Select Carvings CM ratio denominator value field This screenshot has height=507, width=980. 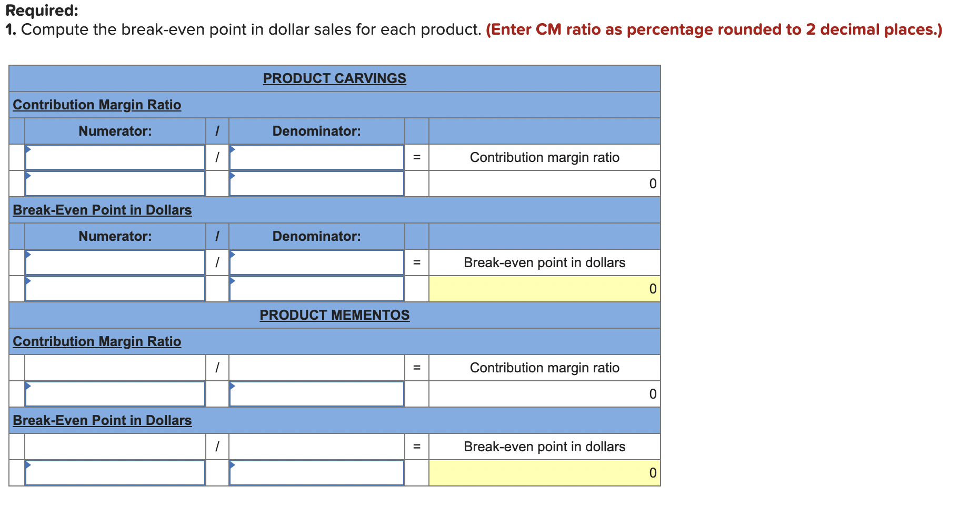317,184
